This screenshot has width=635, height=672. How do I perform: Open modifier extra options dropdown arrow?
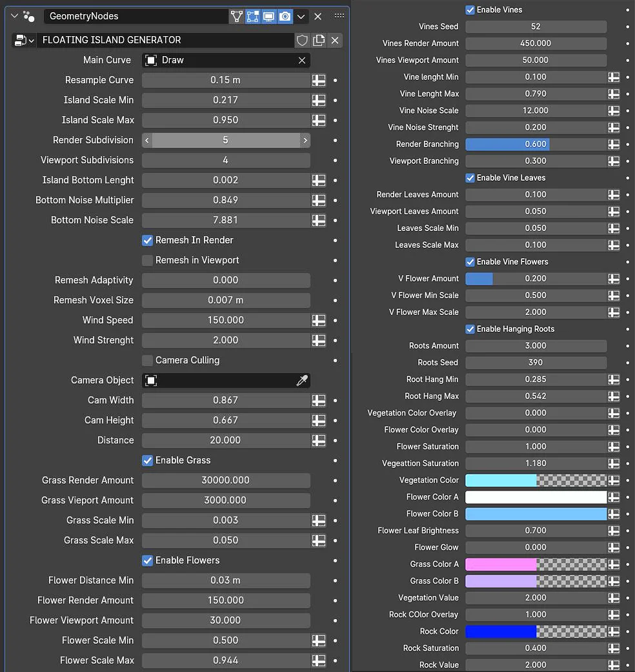point(301,16)
